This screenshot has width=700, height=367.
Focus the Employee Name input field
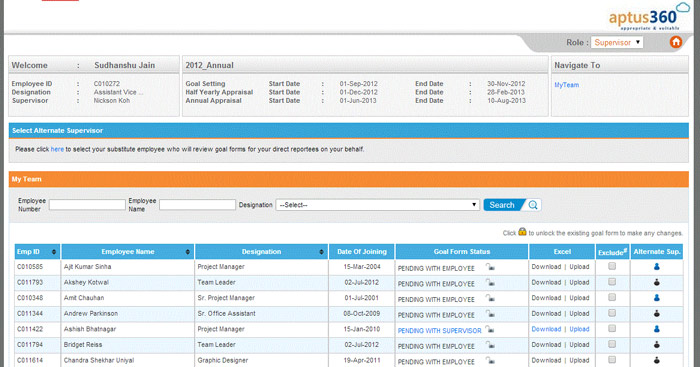pyautogui.click(x=197, y=205)
